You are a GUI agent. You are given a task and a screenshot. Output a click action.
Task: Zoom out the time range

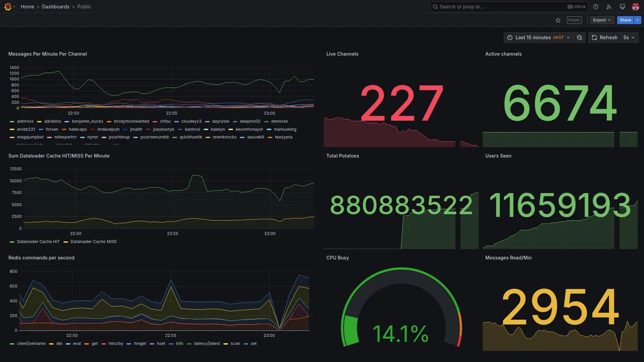580,38
